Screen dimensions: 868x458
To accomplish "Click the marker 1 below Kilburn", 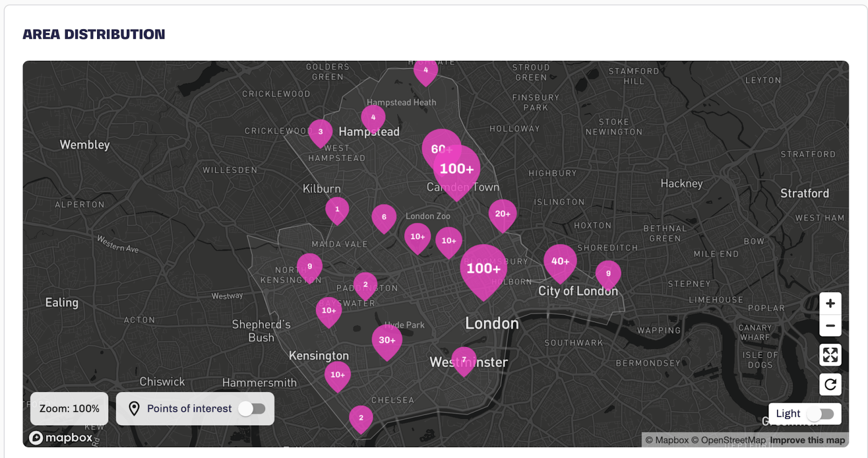I will (337, 209).
